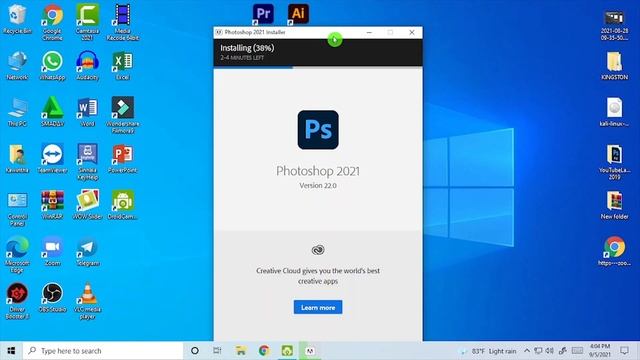Launch Telegram desktop shortcut

click(87, 251)
